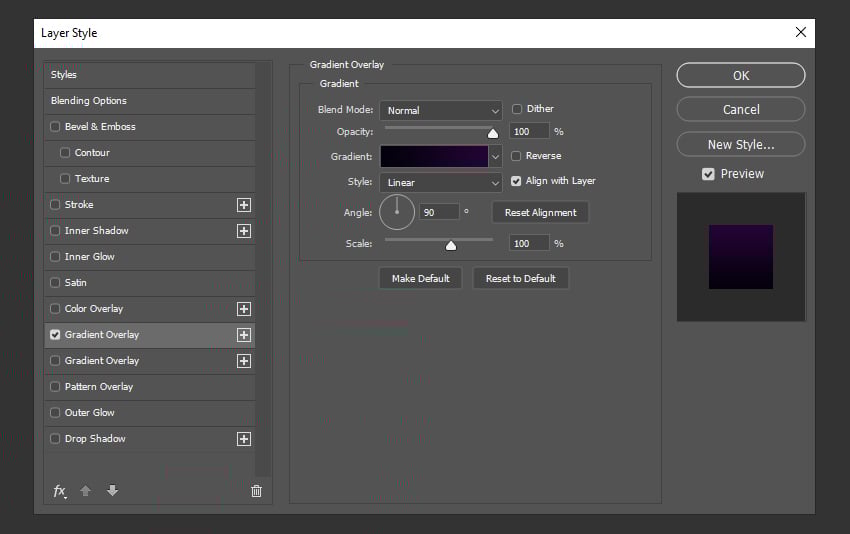Viewport: 850px width, 534px height.
Task: Enable the Outer Glow checkbox
Action: pyautogui.click(x=55, y=413)
